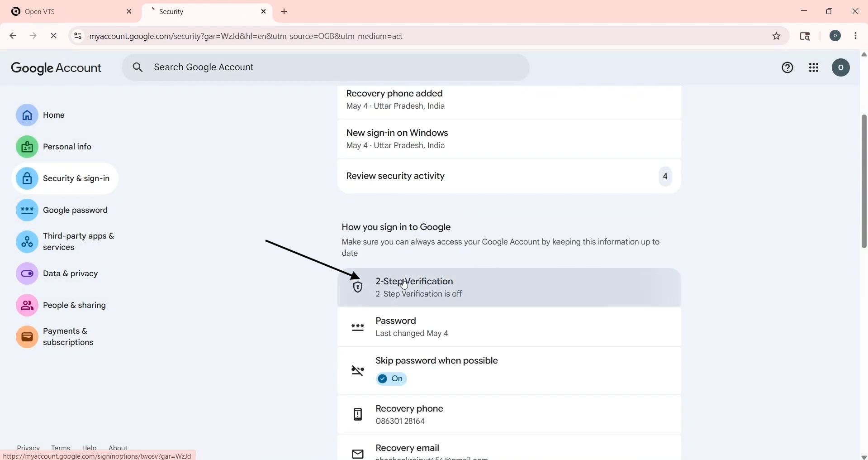Click the browser back arrow
Screen dimensions: 868x460
pyautogui.click(x=13, y=36)
